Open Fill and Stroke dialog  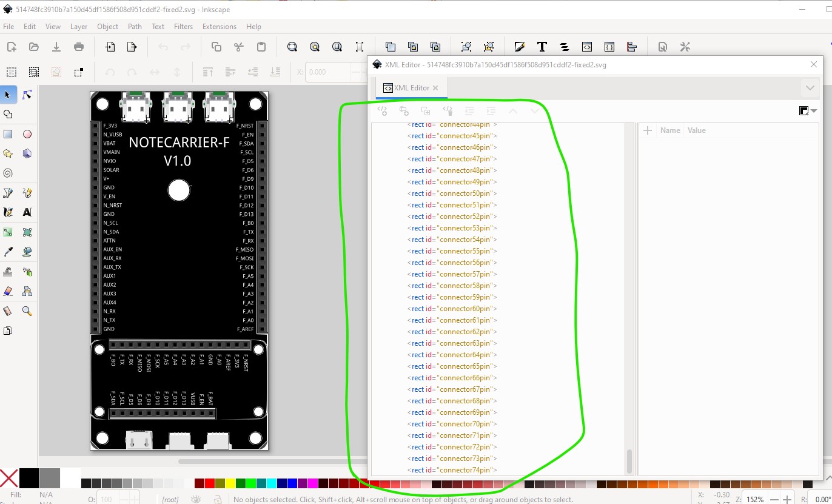tap(520, 47)
